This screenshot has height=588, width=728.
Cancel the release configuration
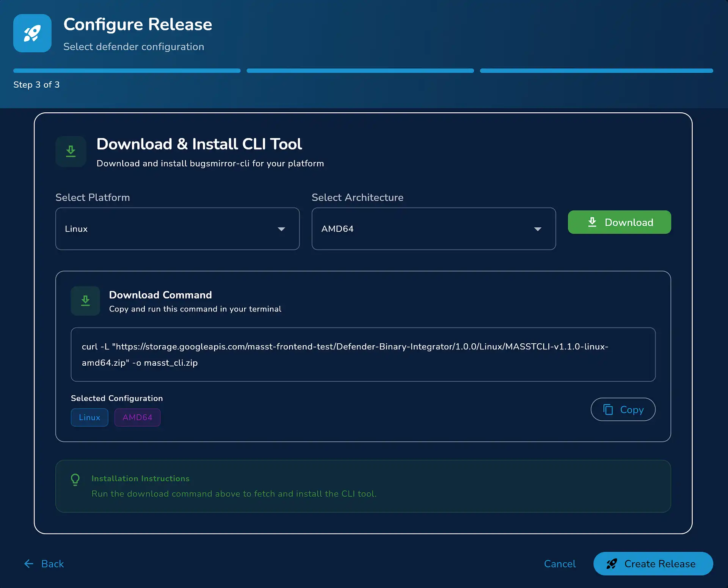click(560, 564)
